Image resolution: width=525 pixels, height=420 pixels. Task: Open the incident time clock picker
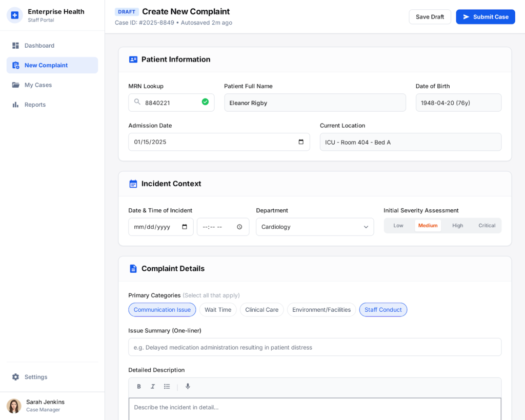239,227
